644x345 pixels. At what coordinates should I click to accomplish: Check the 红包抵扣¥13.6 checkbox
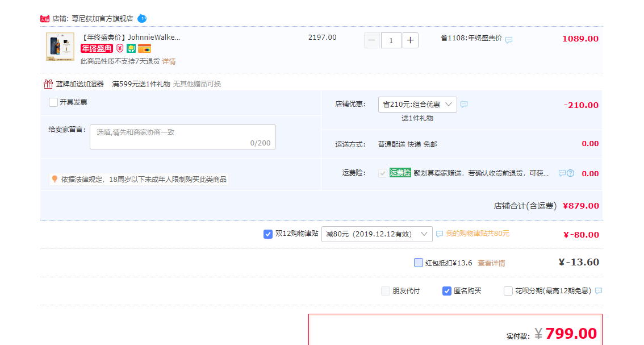[x=418, y=263]
